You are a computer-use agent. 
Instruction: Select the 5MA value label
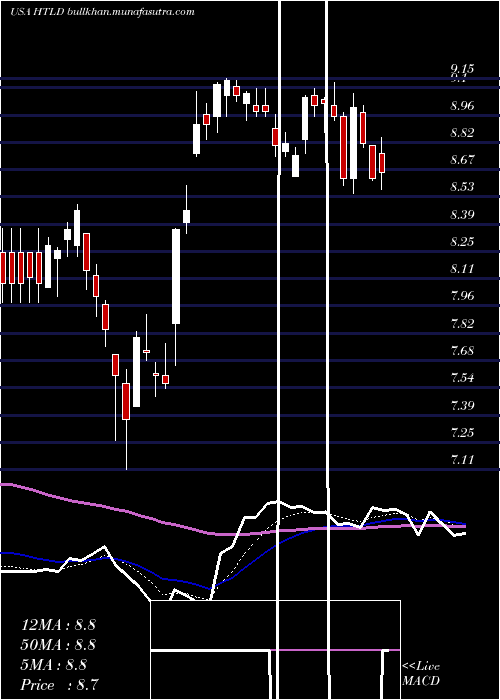click(54, 665)
